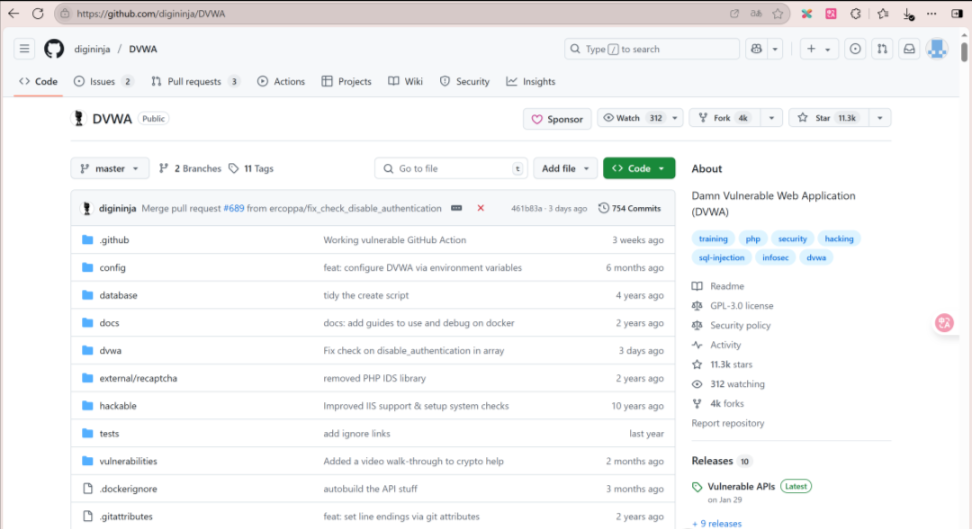Screen dimensions: 972x529
Task: Click the failed status X on latest commit
Action: 480,208
